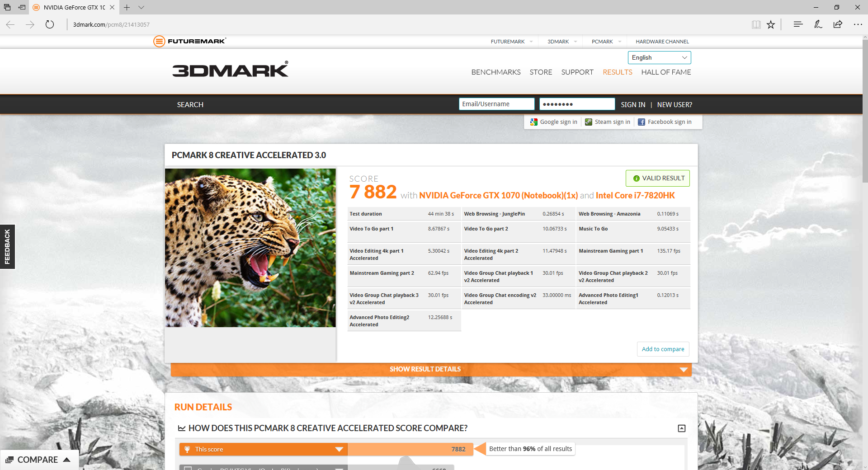Expand Show Result Details bar
The width and height of the screenshot is (868, 470).
click(x=431, y=369)
